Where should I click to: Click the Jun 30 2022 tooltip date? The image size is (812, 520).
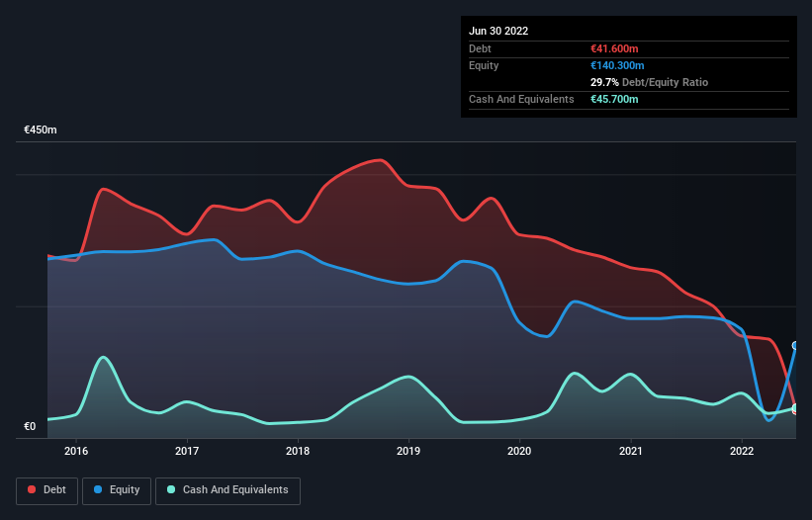(x=498, y=31)
